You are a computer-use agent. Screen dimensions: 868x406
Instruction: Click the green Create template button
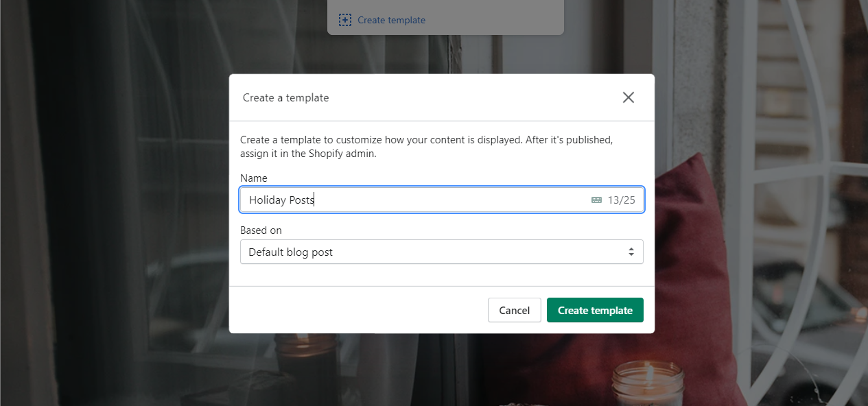[x=595, y=310]
